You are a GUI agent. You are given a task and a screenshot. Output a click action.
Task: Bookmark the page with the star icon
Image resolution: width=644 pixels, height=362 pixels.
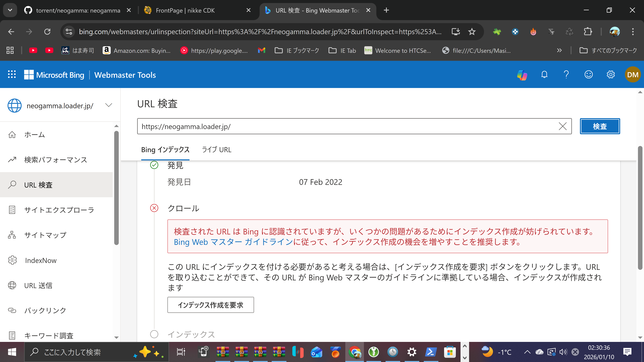(x=472, y=32)
